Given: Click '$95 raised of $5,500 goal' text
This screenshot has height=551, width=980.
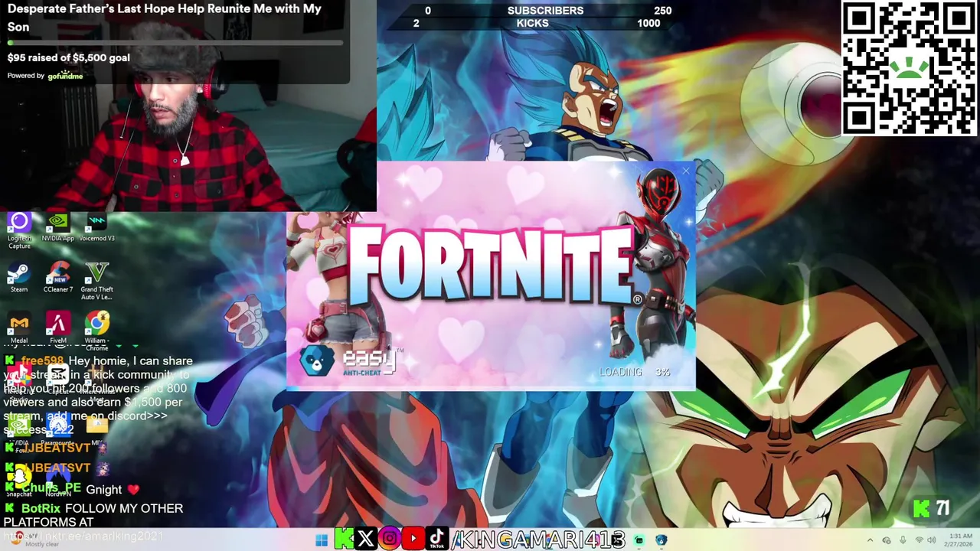Looking at the screenshot, I should click(69, 57).
